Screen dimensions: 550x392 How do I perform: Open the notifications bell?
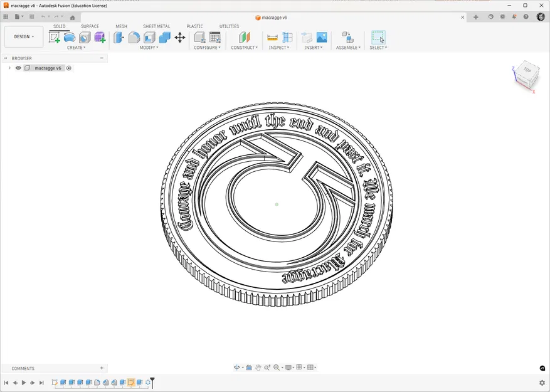coord(514,17)
